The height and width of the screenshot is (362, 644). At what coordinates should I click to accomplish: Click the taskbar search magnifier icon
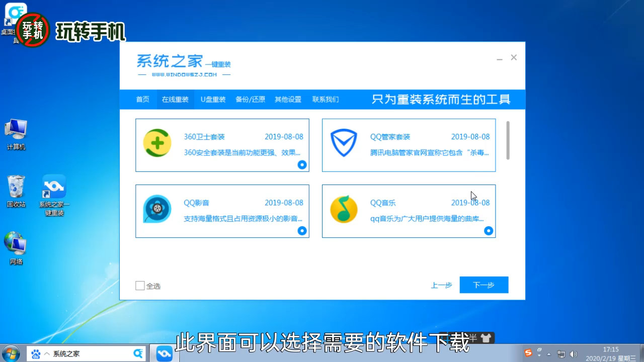point(138,353)
